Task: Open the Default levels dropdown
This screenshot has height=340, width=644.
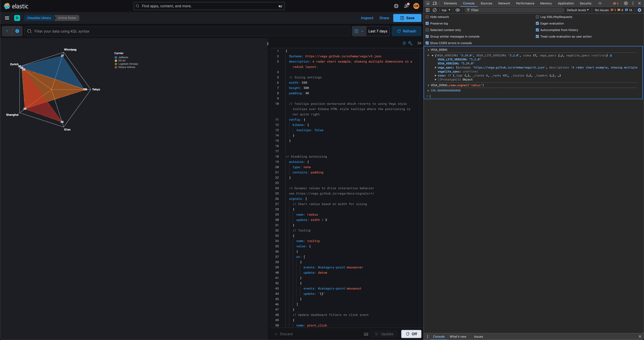Action: [577, 10]
